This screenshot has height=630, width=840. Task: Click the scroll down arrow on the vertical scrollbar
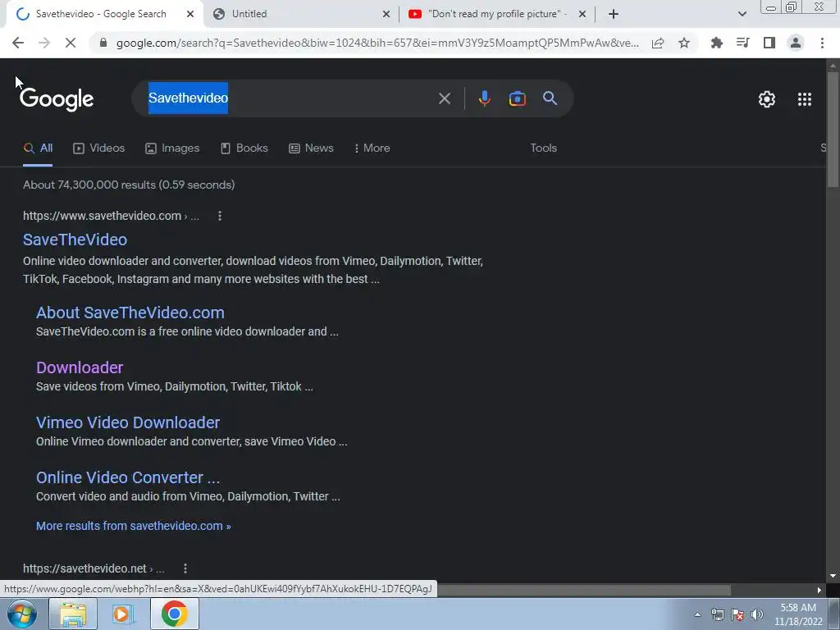tap(833, 576)
